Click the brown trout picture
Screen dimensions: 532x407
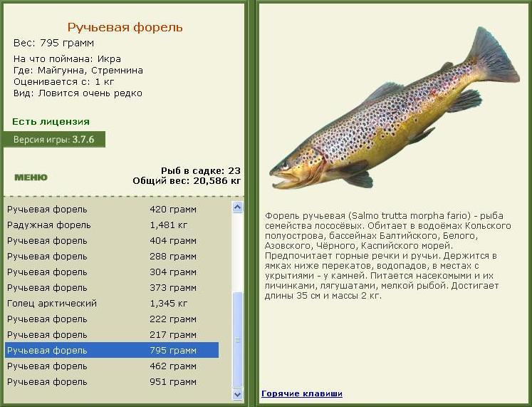click(x=395, y=108)
